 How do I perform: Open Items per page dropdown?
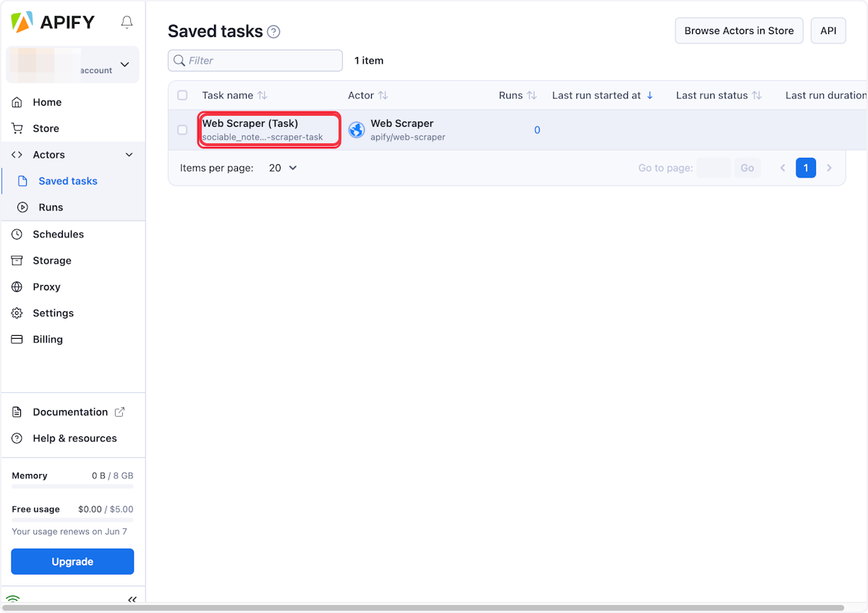283,168
